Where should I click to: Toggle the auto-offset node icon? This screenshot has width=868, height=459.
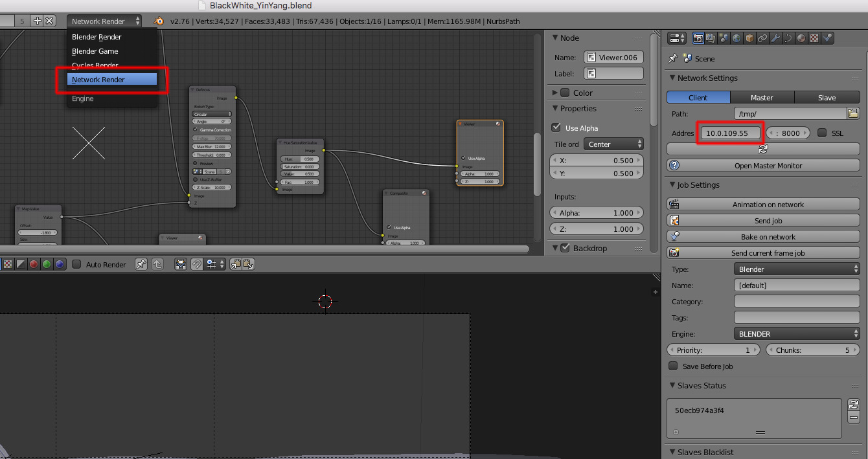[181, 264]
